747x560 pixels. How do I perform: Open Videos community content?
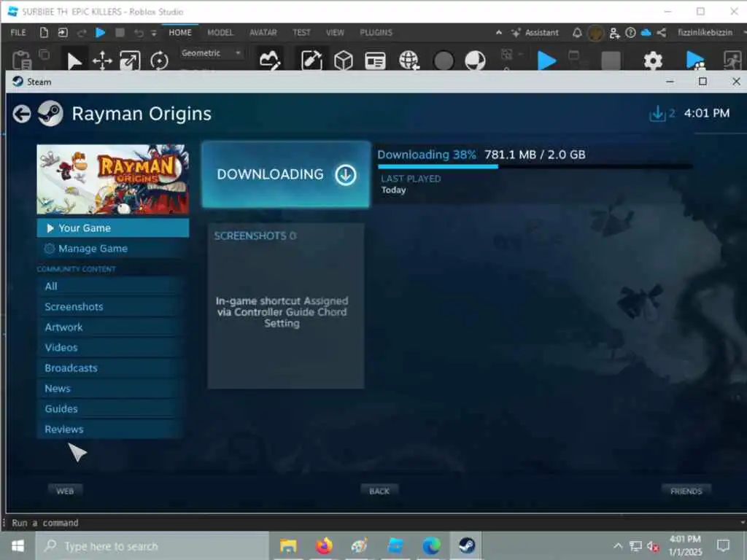click(x=111, y=348)
